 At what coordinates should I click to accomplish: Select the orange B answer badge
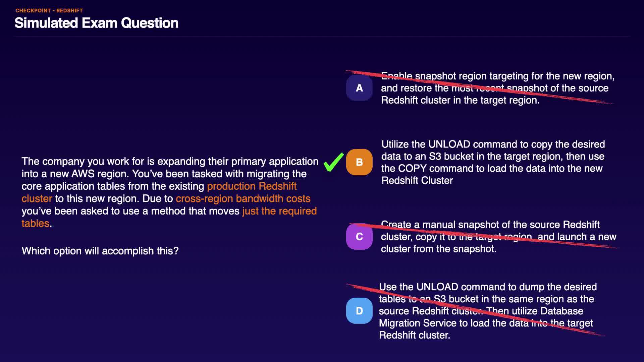click(x=359, y=162)
